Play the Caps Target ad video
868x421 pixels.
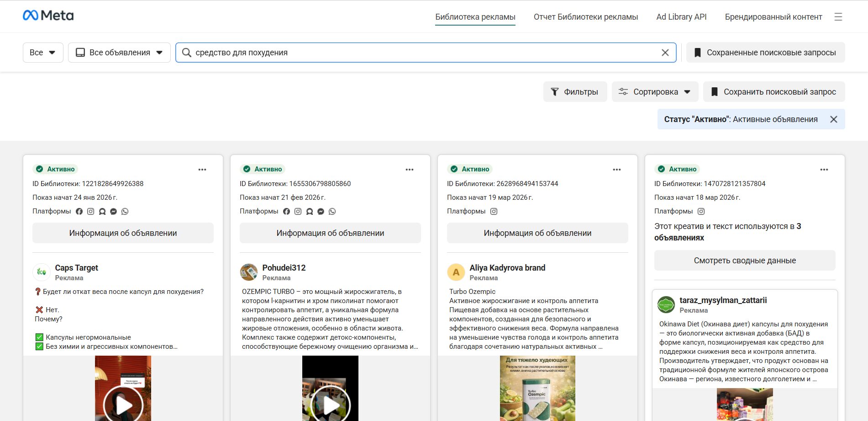[123, 405]
